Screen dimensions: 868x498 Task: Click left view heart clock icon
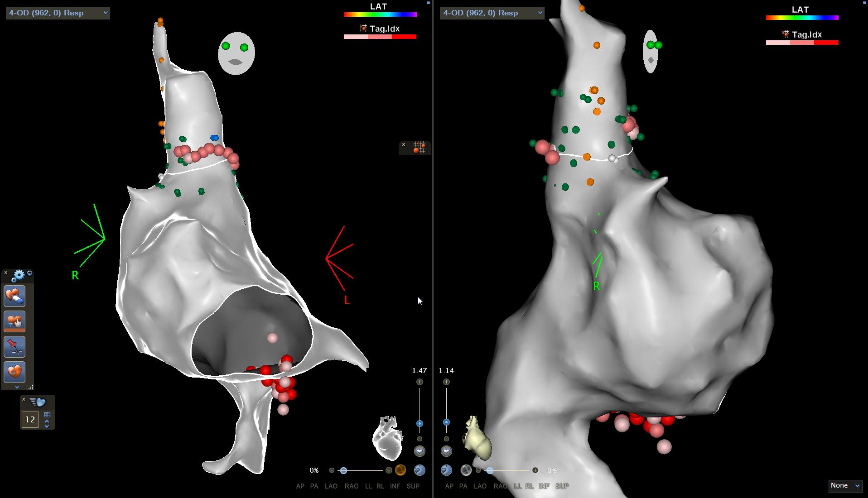[x=420, y=470]
